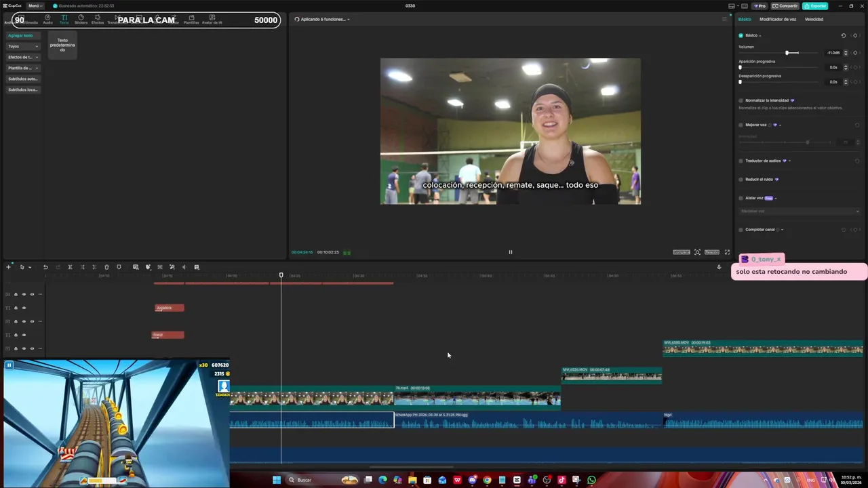868x488 pixels.
Task: Expand the Tuyos category
Action: pyautogui.click(x=23, y=46)
